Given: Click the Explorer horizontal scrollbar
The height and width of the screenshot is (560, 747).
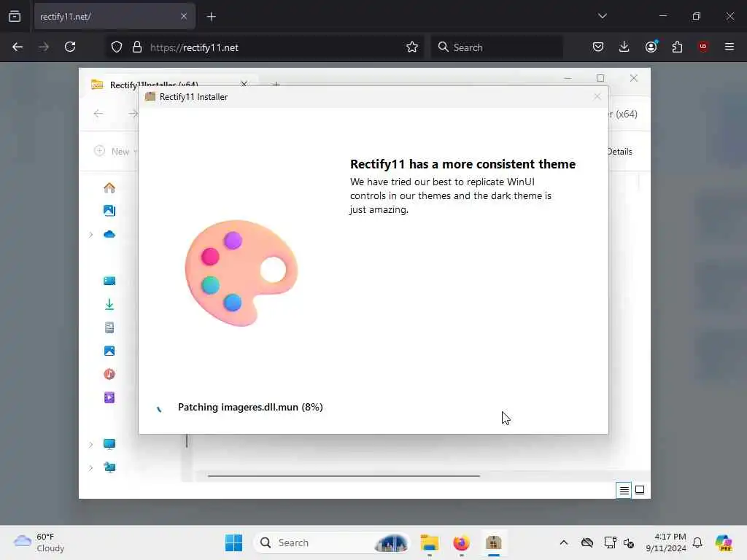Looking at the screenshot, I should point(344,475).
